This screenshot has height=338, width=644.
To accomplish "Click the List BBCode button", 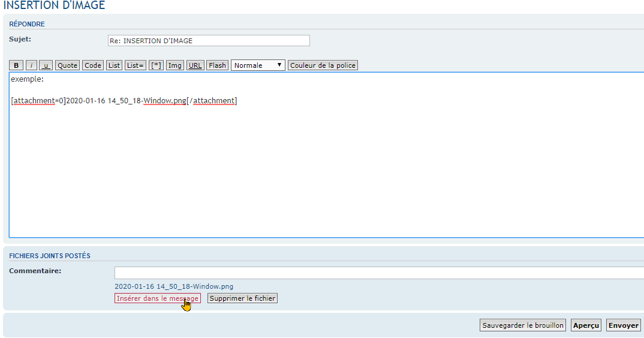I will pos(114,65).
